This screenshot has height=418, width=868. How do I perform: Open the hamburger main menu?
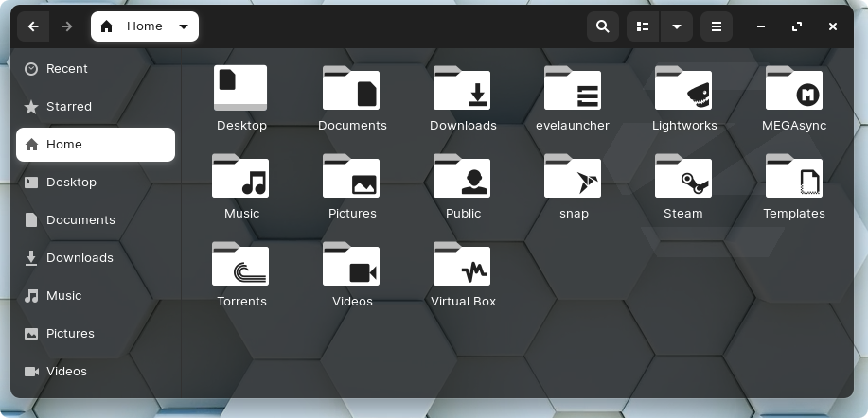click(x=717, y=26)
